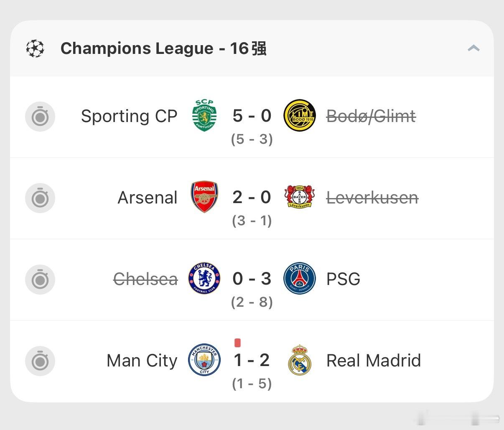
Task: Toggle the stopwatch for Sporting CP match
Action: pyautogui.click(x=40, y=116)
